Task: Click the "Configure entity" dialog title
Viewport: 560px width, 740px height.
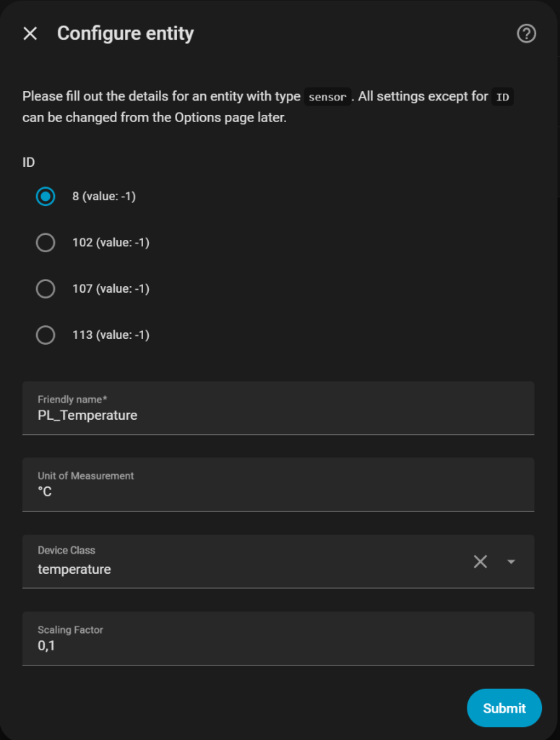Action: 125,34
